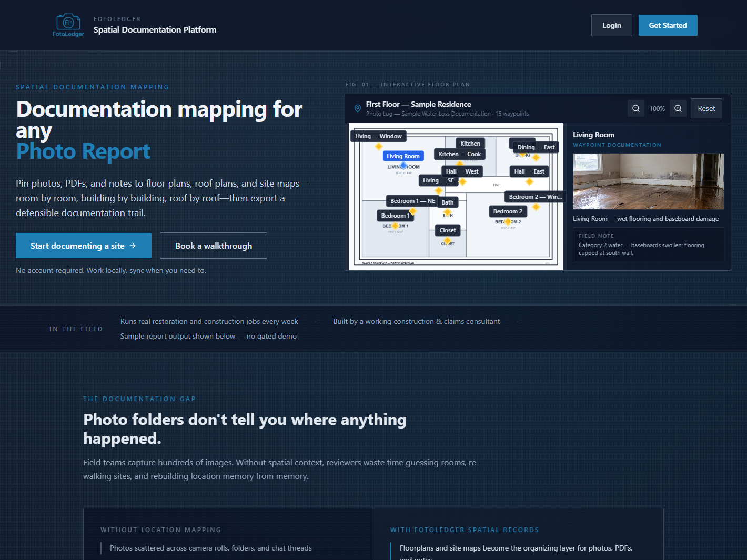Image resolution: width=747 pixels, height=560 pixels.
Task: Click the Living Room heading in waypoint panel
Action: click(594, 135)
